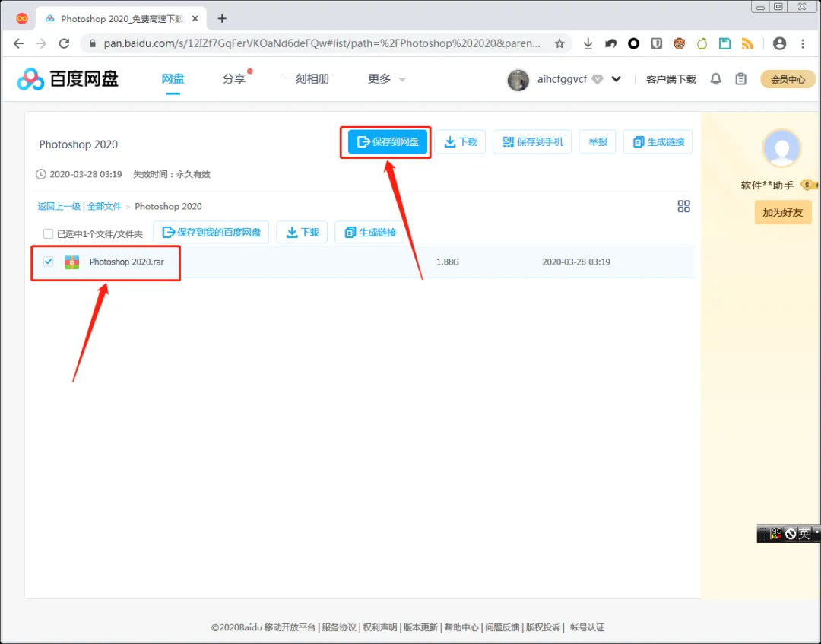Open the 网盘 tab
This screenshot has width=821, height=644.
pyautogui.click(x=173, y=79)
